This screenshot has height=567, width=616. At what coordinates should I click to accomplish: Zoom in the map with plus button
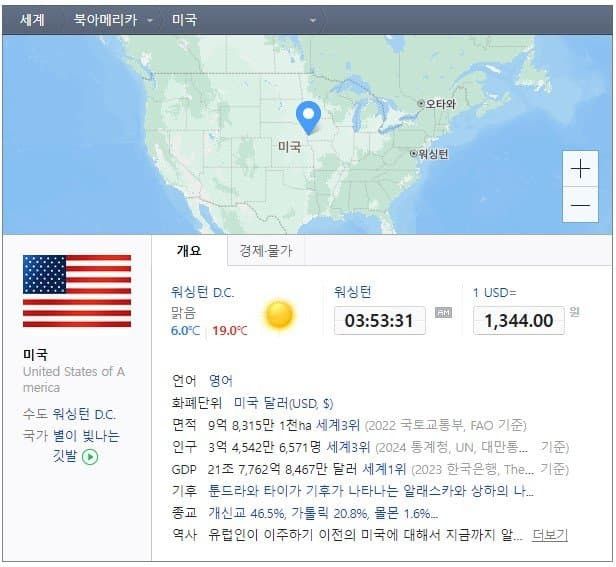coord(581,169)
